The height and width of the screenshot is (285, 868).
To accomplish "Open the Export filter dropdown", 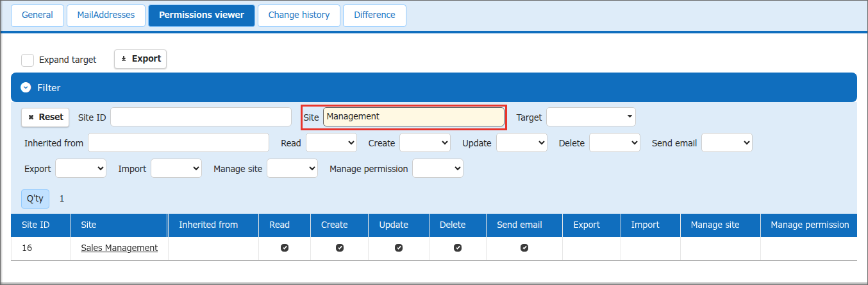I will click(81, 169).
